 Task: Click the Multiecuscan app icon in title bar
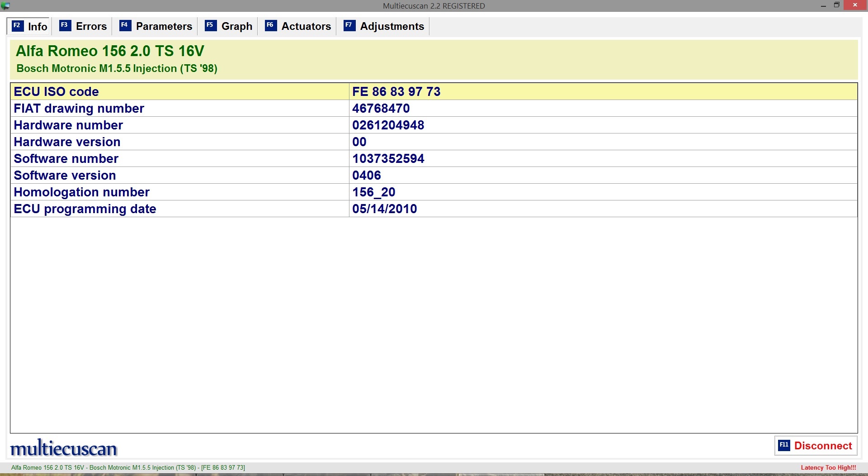(5, 5)
